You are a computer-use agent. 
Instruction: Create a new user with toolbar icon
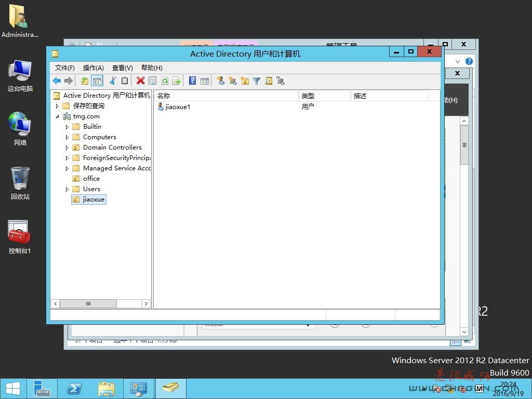pos(220,81)
